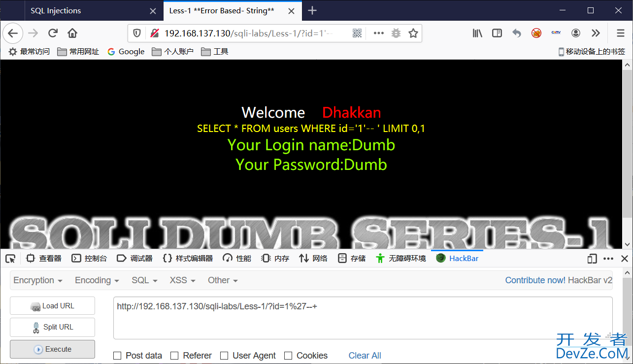The height and width of the screenshot is (364, 633).
Task: Open the 常用网址 bookmarks folder
Action: click(x=78, y=52)
